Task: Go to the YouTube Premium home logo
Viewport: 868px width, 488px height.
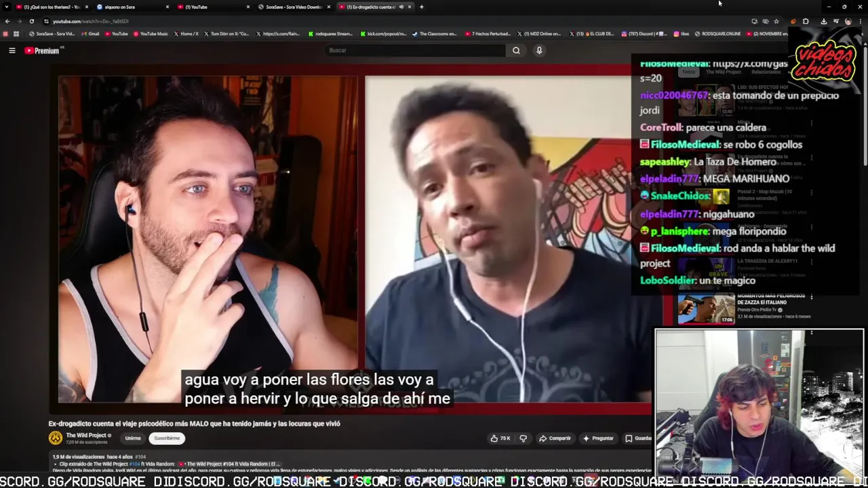Action: [x=42, y=50]
